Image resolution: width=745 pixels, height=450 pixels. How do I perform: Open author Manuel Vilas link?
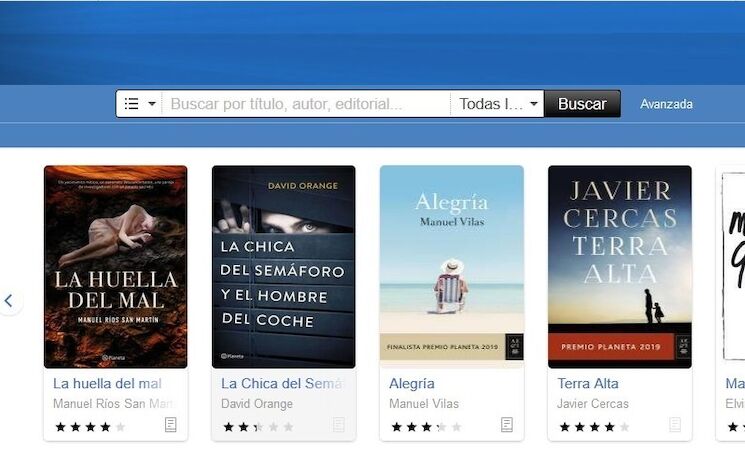pyautogui.click(x=424, y=404)
